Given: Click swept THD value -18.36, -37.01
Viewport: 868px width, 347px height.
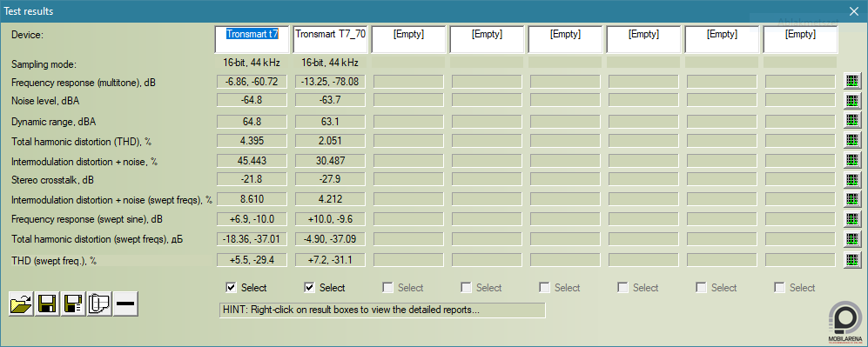Looking at the screenshot, I should pyautogui.click(x=252, y=239).
